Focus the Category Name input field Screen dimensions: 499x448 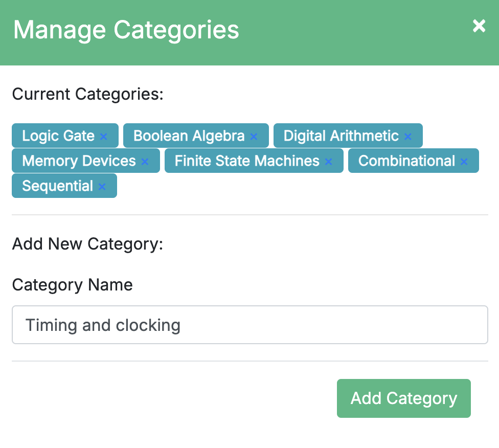point(249,325)
